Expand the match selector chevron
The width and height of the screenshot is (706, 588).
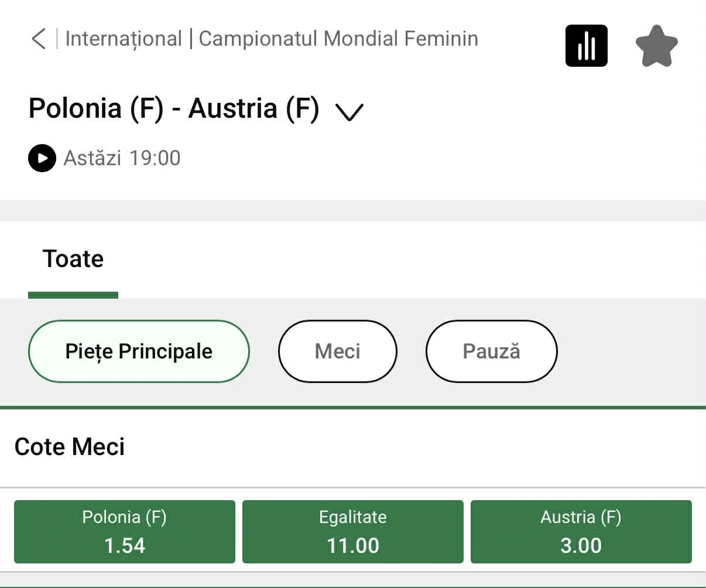coord(349,111)
